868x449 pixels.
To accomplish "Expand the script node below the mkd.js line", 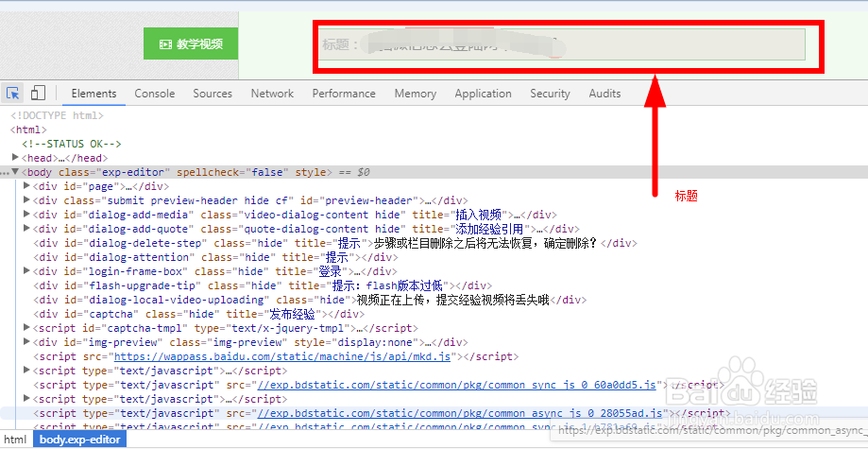I will 26,371.
